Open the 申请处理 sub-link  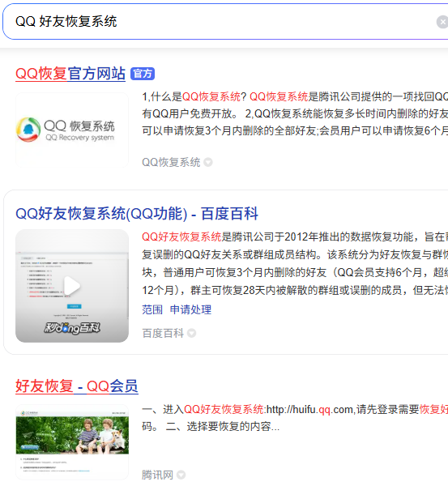tap(190, 309)
